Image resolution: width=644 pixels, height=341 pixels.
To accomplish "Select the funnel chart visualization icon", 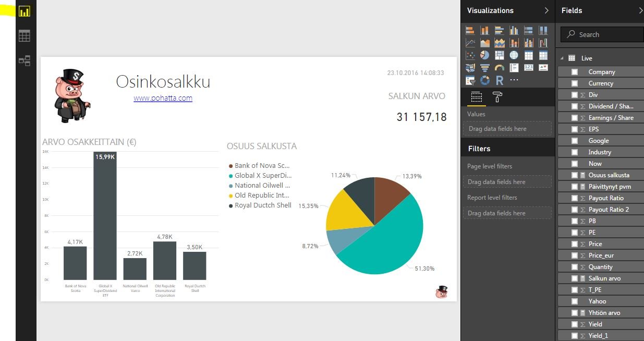I will point(485,67).
